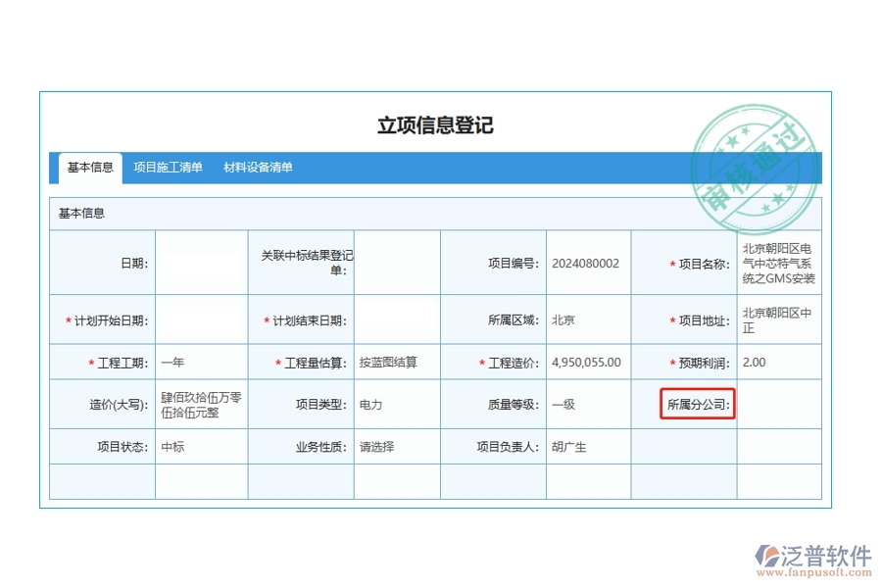Open the 项目状态 selector showing 中标

point(201,445)
